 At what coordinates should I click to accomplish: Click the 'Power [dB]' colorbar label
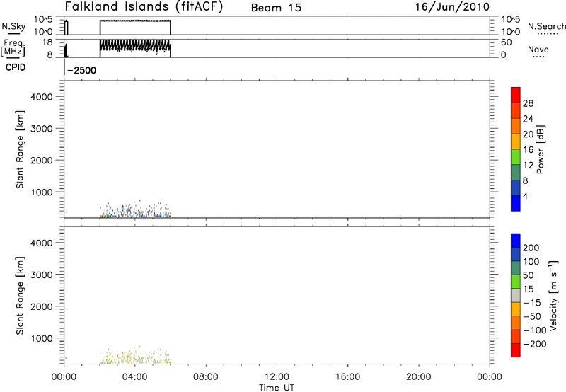pos(540,149)
